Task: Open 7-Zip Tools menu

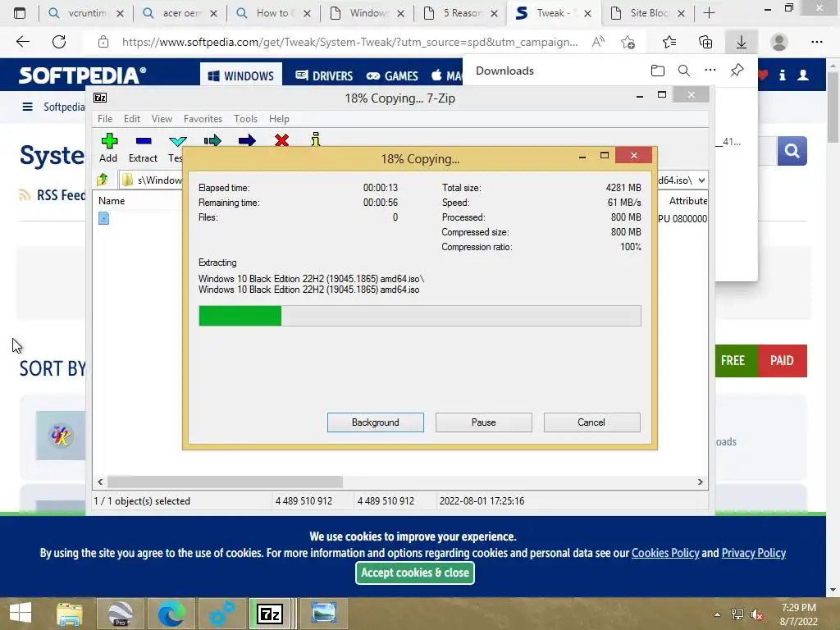Action: point(245,119)
